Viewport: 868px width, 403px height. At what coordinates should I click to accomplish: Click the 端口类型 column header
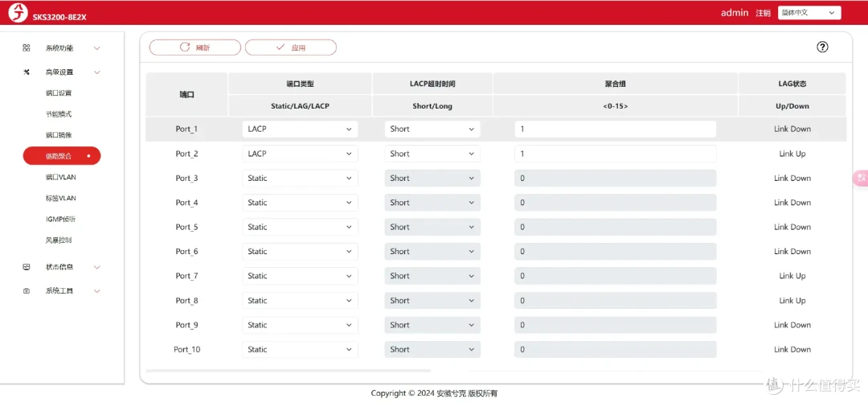300,84
